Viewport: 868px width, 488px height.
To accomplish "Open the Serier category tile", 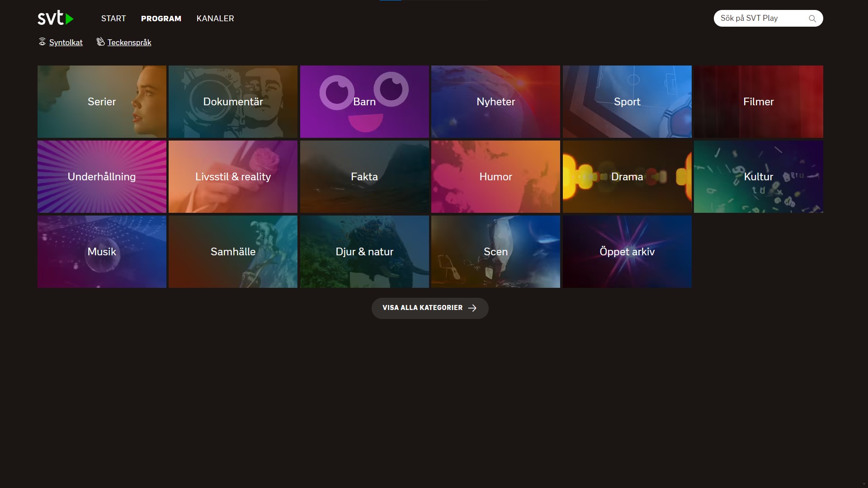I will point(102,102).
